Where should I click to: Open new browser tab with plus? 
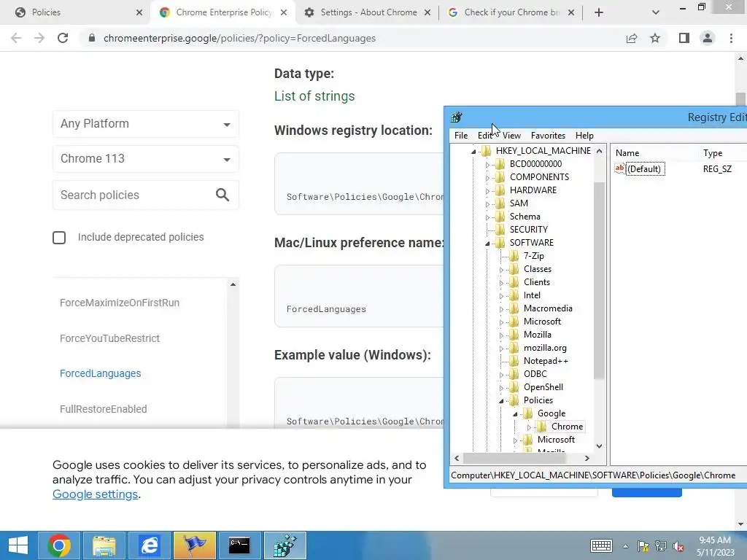coord(599,12)
